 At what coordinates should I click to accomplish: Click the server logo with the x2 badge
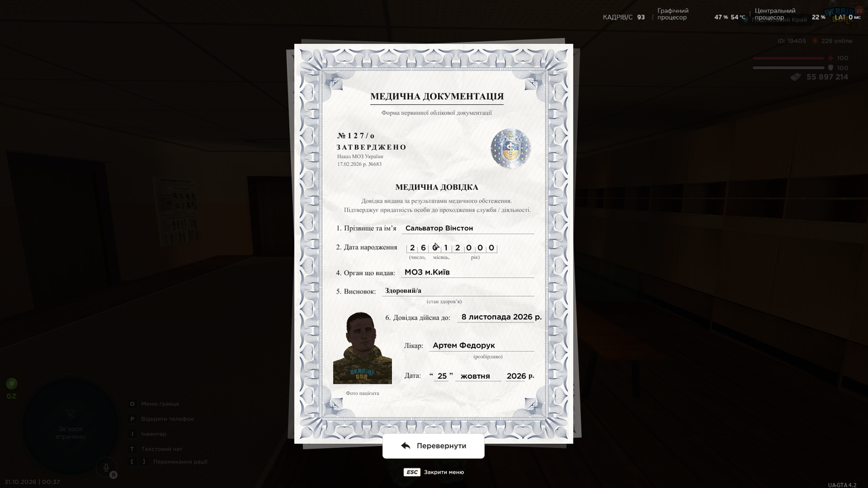842,14
